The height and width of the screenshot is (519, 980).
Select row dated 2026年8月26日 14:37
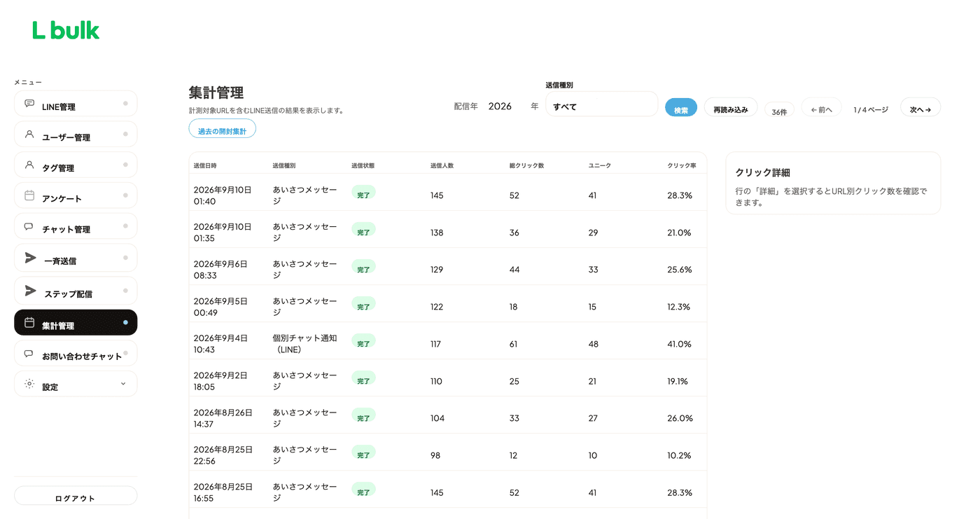point(448,415)
